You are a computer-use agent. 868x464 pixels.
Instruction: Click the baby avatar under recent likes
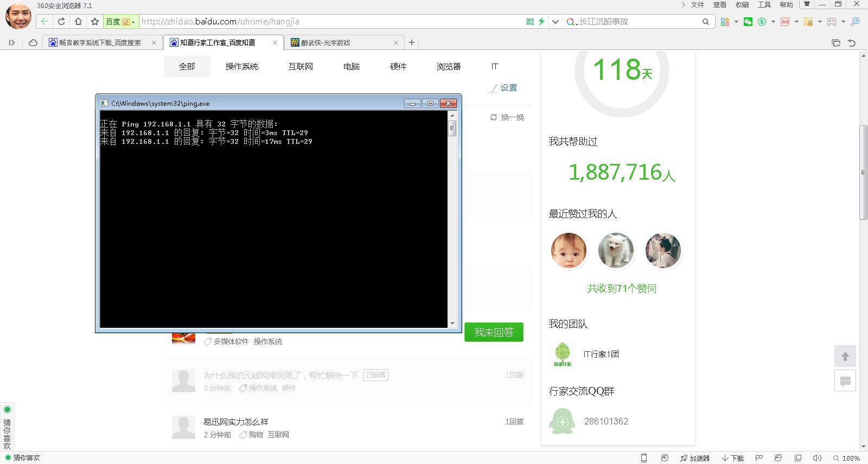click(569, 251)
